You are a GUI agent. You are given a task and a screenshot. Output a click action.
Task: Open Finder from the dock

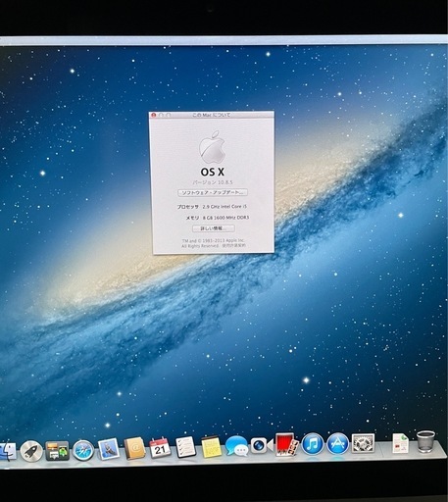(x=7, y=451)
